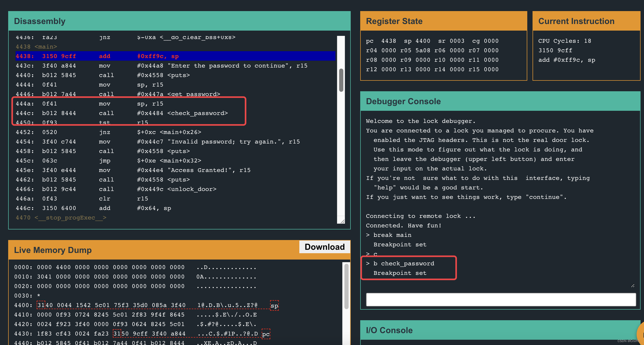Click the memory dump row 0010
This screenshot has height=345, width=644.
(x=135, y=277)
